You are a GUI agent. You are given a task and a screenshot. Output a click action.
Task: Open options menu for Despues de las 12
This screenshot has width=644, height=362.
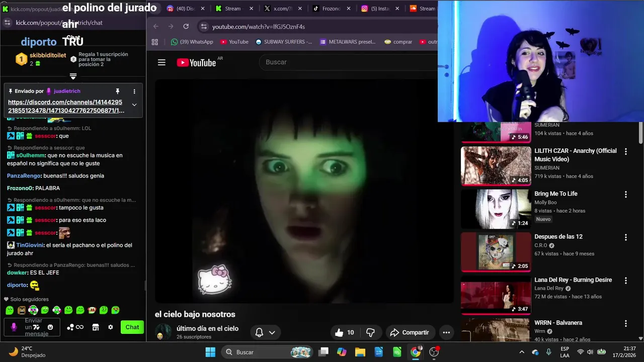626,237
